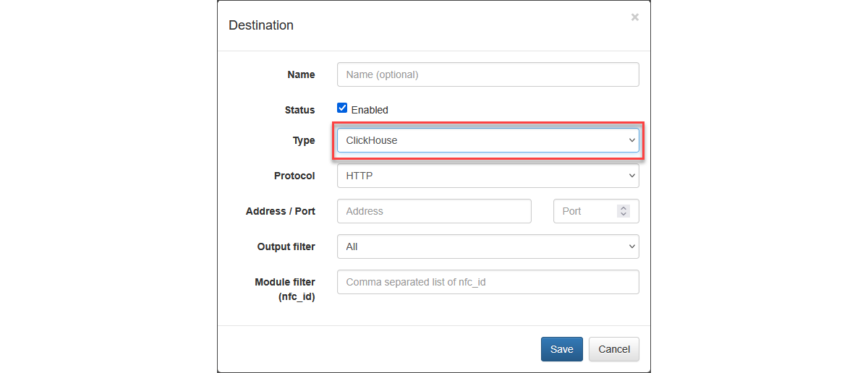Decrease Port value with down arrow

click(x=624, y=215)
